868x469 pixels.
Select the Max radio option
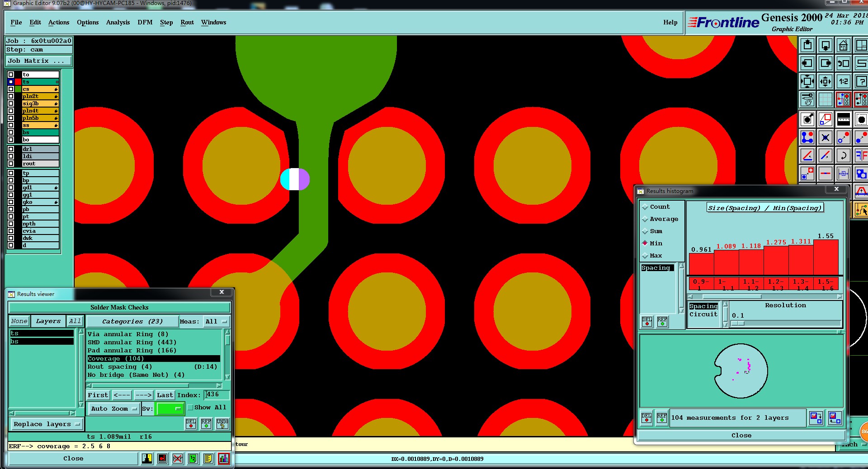point(645,256)
